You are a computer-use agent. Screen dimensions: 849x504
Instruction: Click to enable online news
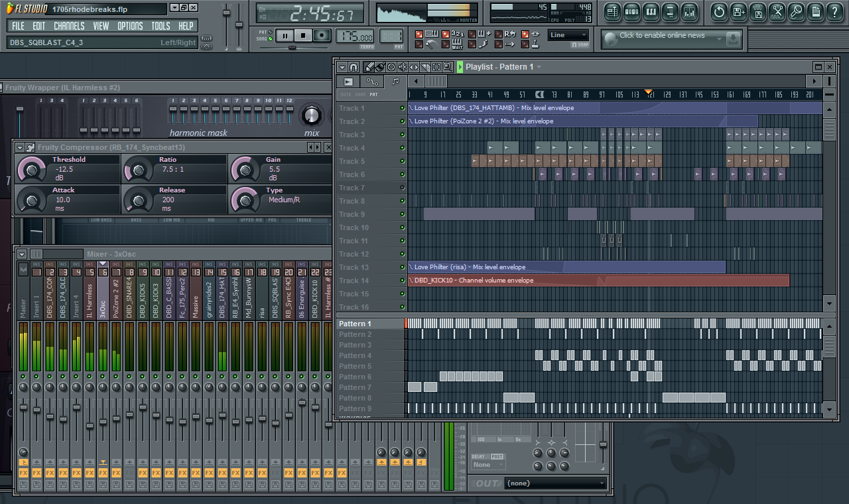coord(662,36)
